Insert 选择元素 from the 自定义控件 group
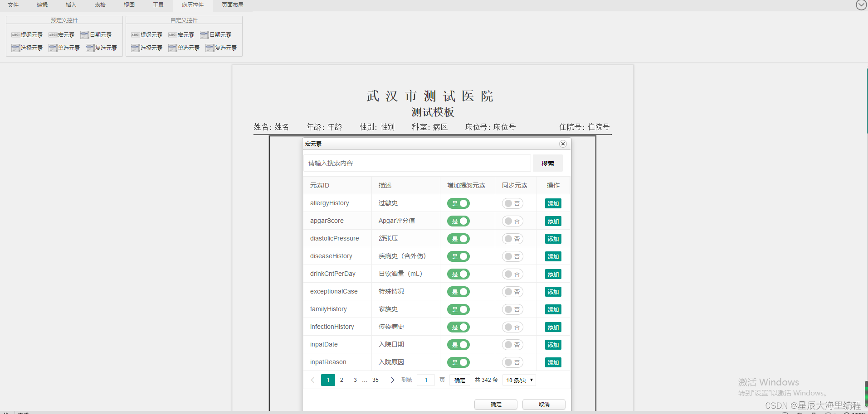Screen dimensions: 868x414 click(146, 48)
